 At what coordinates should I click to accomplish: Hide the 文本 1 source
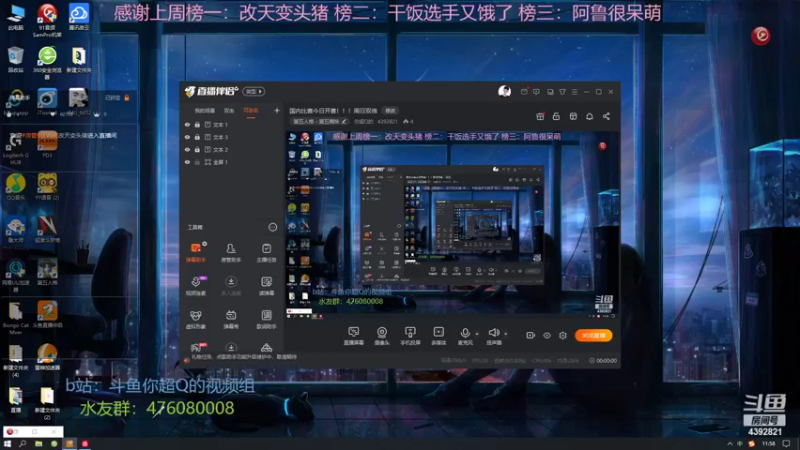pos(187,124)
